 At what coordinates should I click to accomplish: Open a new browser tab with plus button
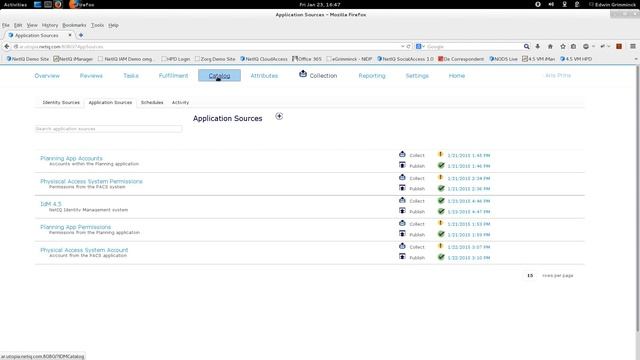81,35
